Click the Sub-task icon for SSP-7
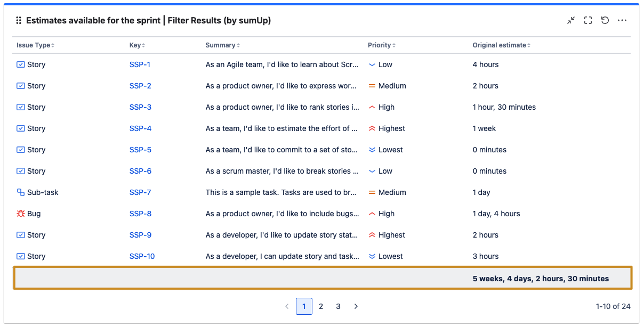Viewport: 644px width, 326px height. [x=21, y=192]
